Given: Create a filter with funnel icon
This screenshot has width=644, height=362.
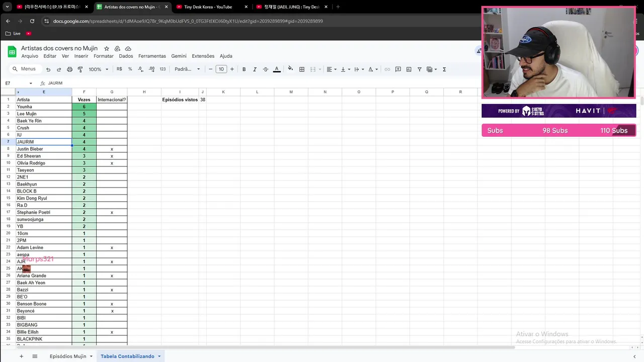Looking at the screenshot, I should click(x=419, y=69).
